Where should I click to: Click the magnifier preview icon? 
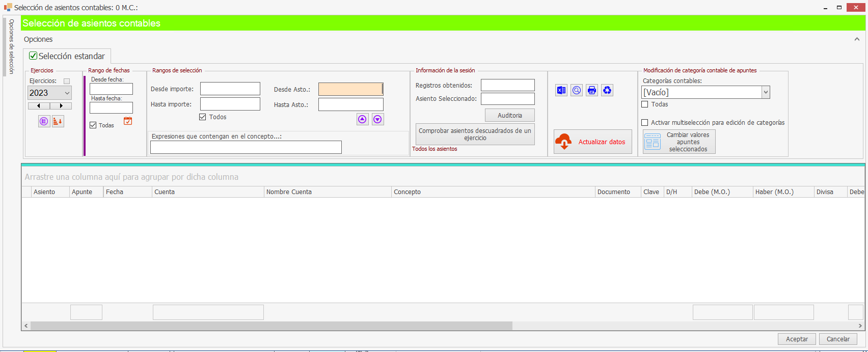[577, 91]
